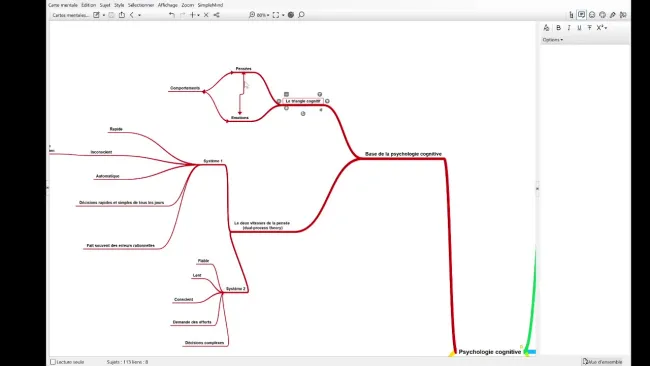Click the undo arrow in the toolbar
Viewport: 650px width, 366px height.
(172, 15)
